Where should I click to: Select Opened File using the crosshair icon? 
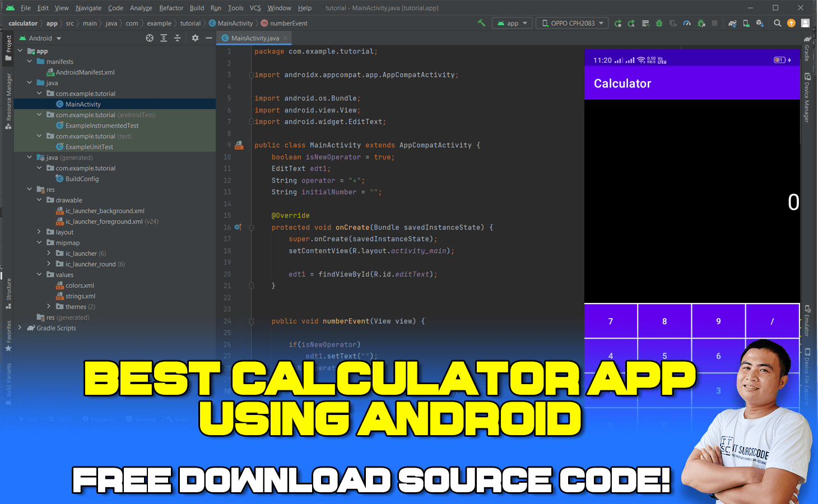coord(150,38)
